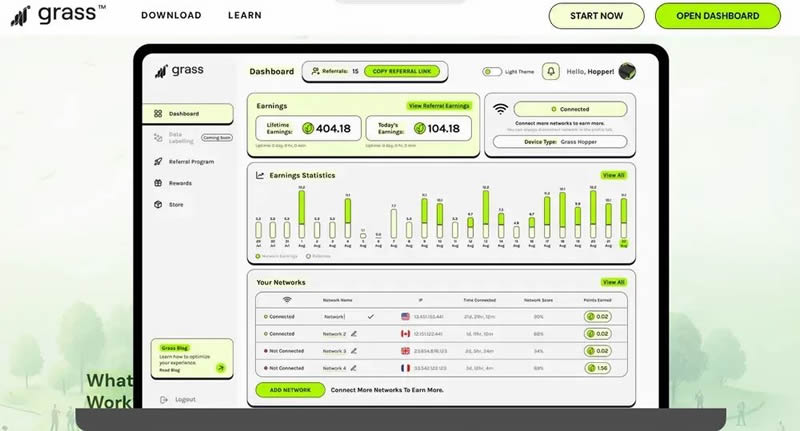Click the Device Type Grass Hopper field

[560, 142]
